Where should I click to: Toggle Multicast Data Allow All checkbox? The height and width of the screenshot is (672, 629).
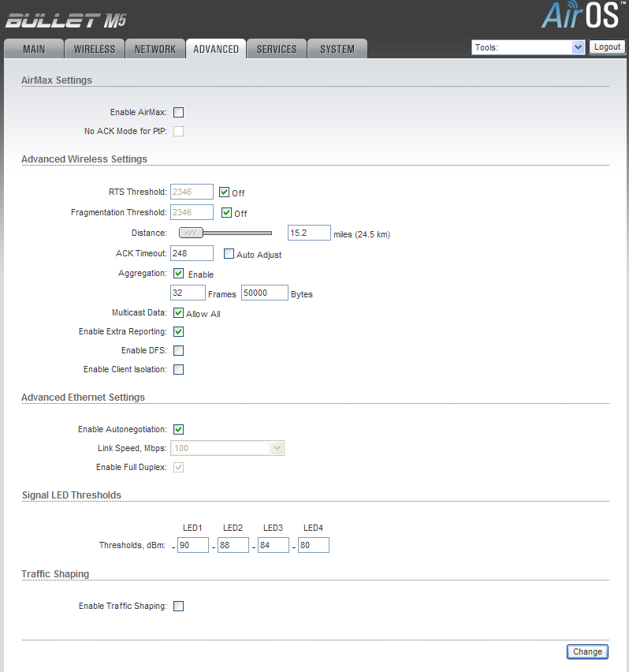[x=179, y=313]
